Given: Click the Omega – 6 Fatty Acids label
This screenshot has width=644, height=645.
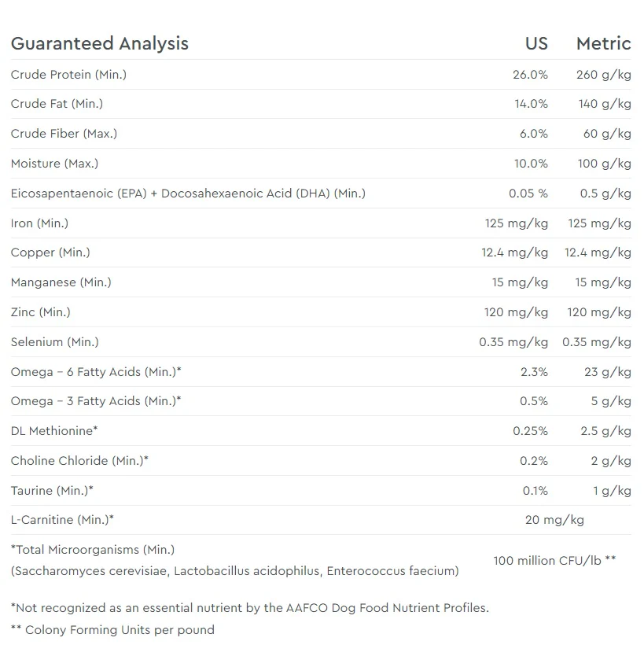Looking at the screenshot, I should click(x=96, y=372).
